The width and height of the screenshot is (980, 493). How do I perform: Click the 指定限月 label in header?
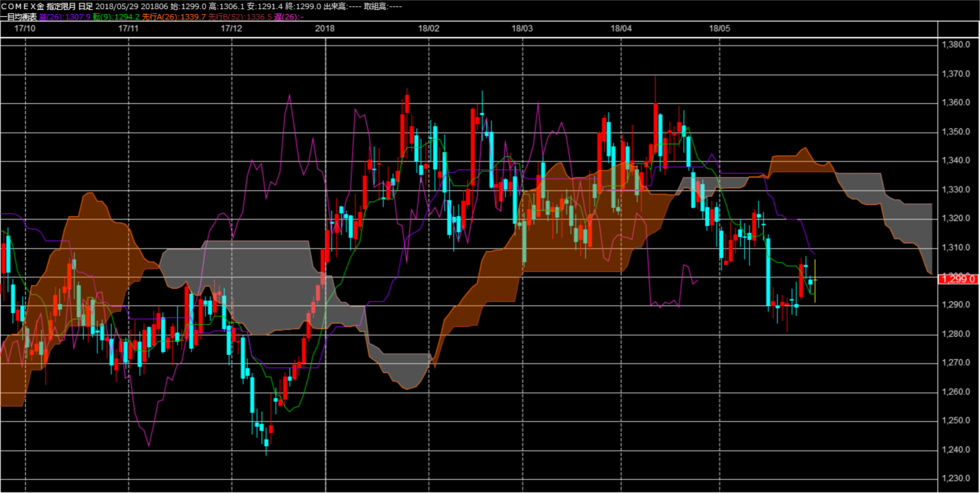(x=61, y=6)
